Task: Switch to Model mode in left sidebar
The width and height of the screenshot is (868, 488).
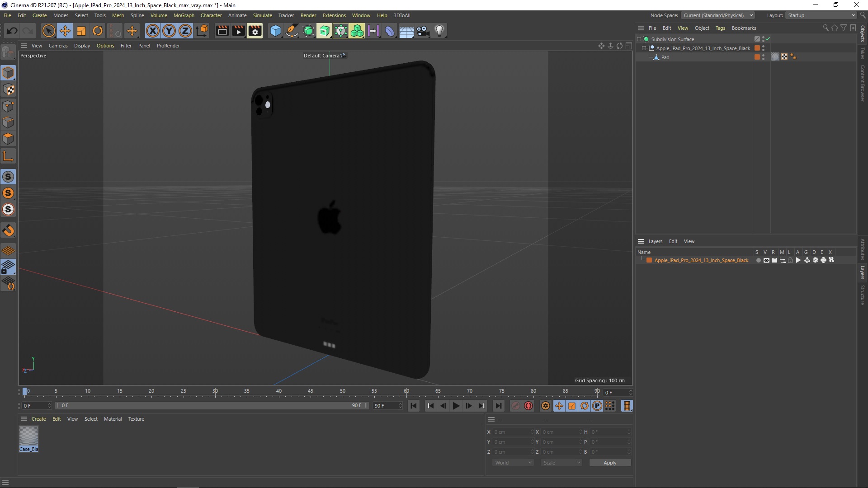Action: [8, 73]
